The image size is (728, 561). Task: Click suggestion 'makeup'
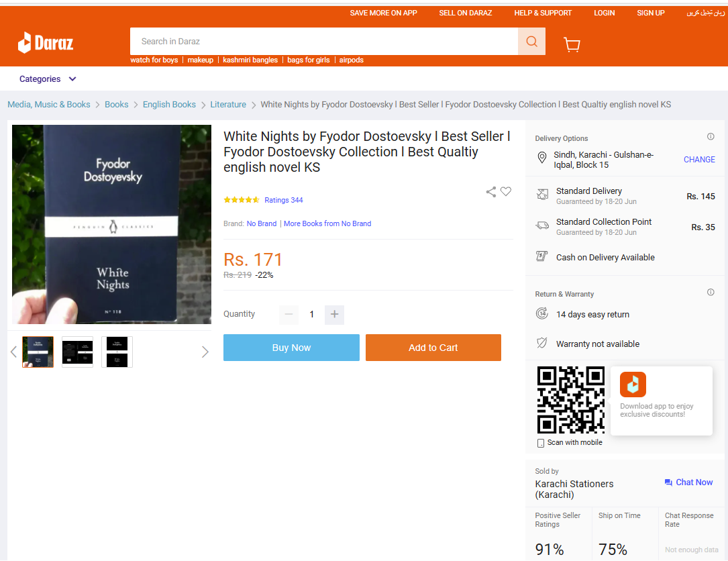(200, 60)
